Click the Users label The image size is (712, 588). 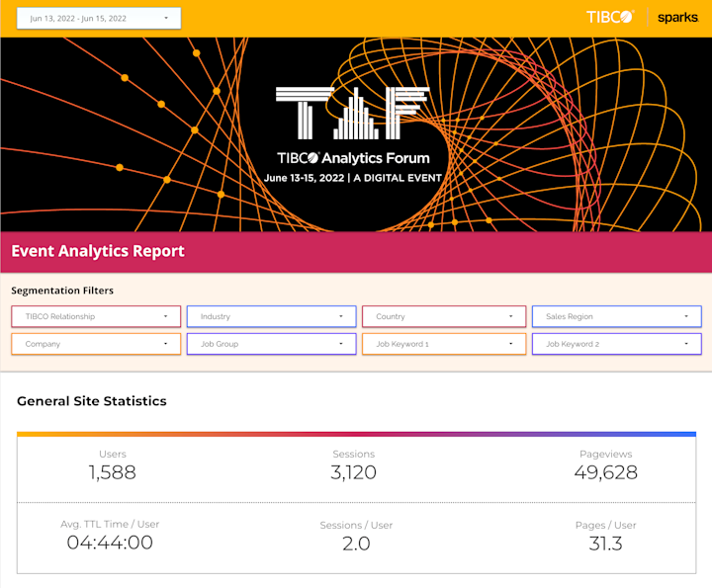click(113, 454)
